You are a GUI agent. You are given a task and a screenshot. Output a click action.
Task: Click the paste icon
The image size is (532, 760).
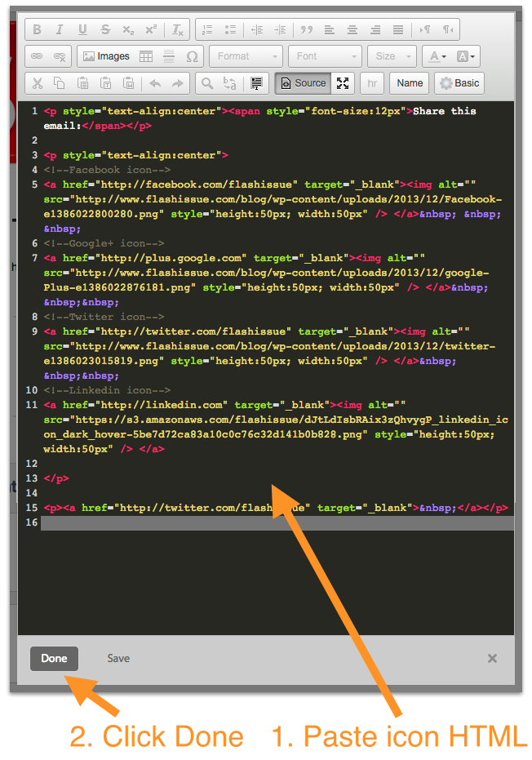pyautogui.click(x=83, y=83)
